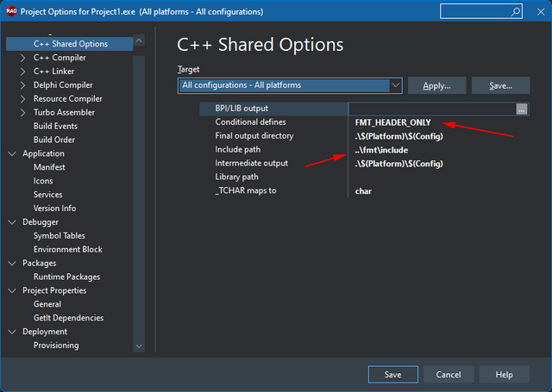Select the Intermediate output property label
552x392 pixels.
click(251, 164)
